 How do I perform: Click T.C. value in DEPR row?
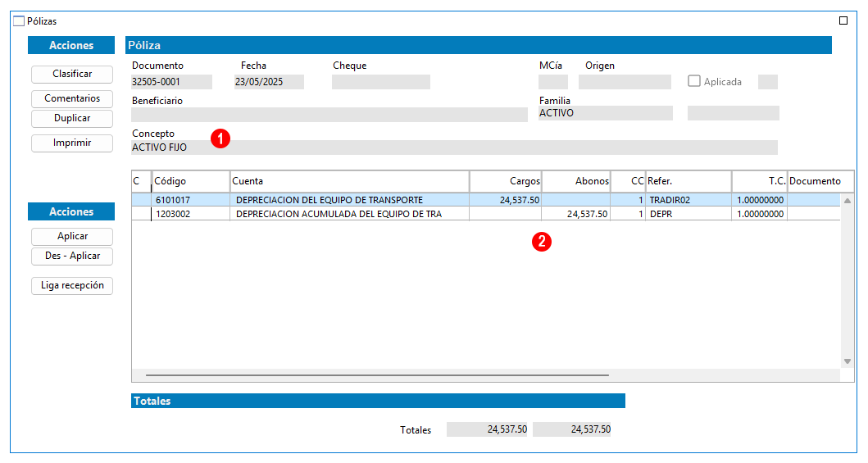760,214
